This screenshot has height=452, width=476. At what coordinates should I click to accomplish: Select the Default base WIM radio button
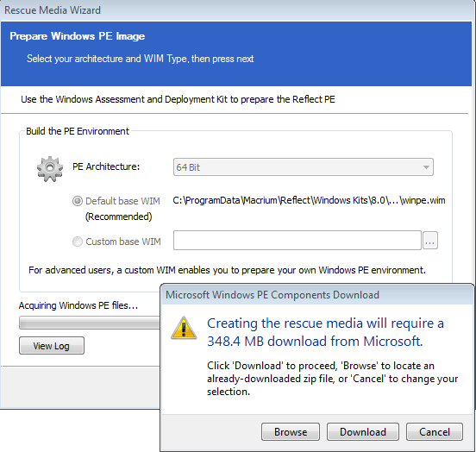click(77, 201)
